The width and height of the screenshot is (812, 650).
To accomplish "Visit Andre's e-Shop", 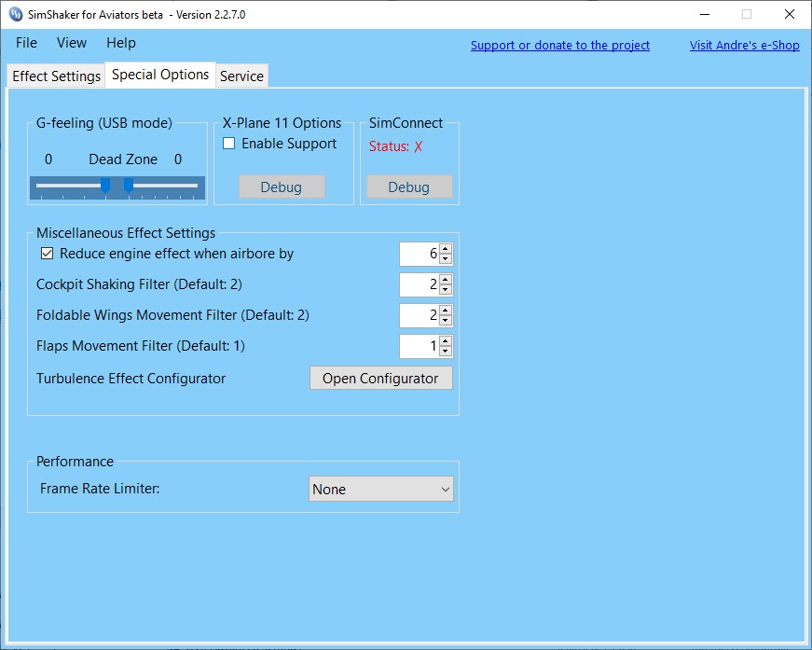I will tap(744, 45).
